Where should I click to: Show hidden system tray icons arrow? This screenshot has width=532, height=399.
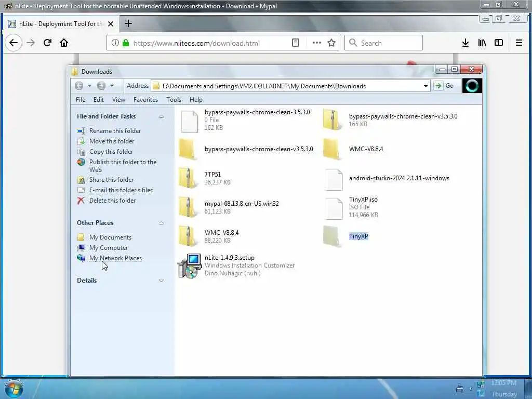point(471,389)
